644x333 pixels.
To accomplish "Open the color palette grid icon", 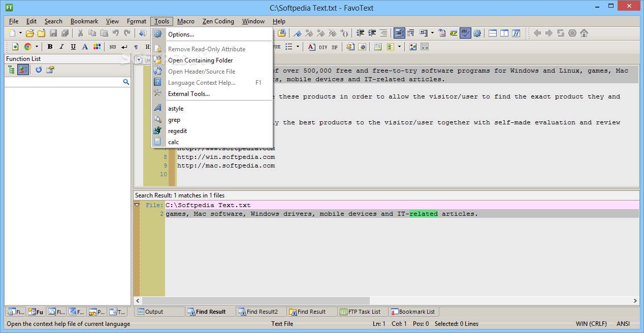I will pyautogui.click(x=96, y=47).
